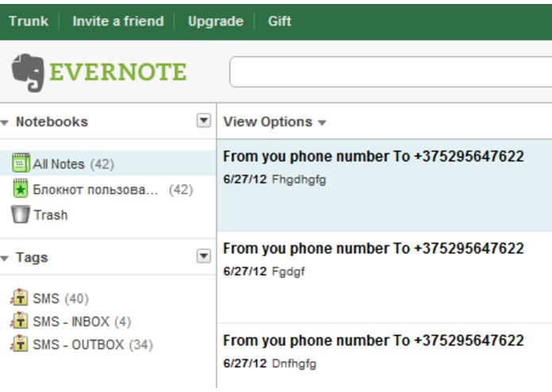
Task: Open the note with snippet Dnfhgfg
Action: point(384,355)
